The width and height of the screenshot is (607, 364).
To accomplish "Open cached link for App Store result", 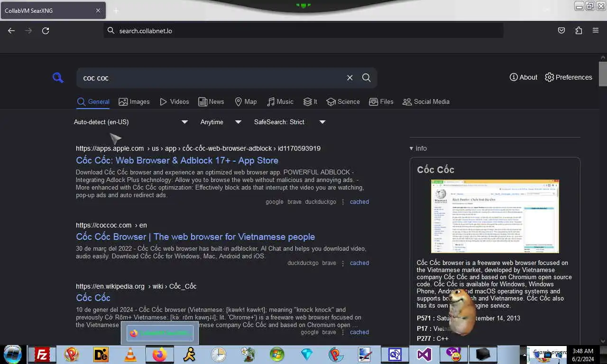I will pyautogui.click(x=359, y=202).
